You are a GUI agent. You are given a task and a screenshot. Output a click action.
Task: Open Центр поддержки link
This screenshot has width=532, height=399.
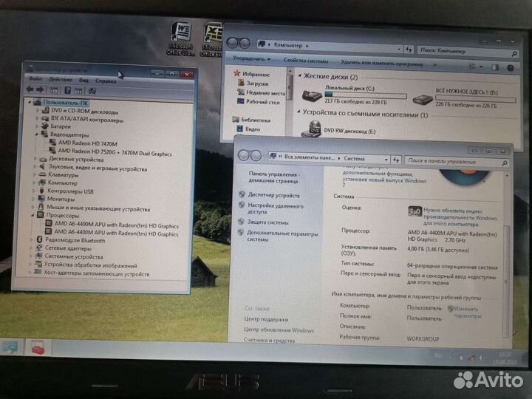266,319
